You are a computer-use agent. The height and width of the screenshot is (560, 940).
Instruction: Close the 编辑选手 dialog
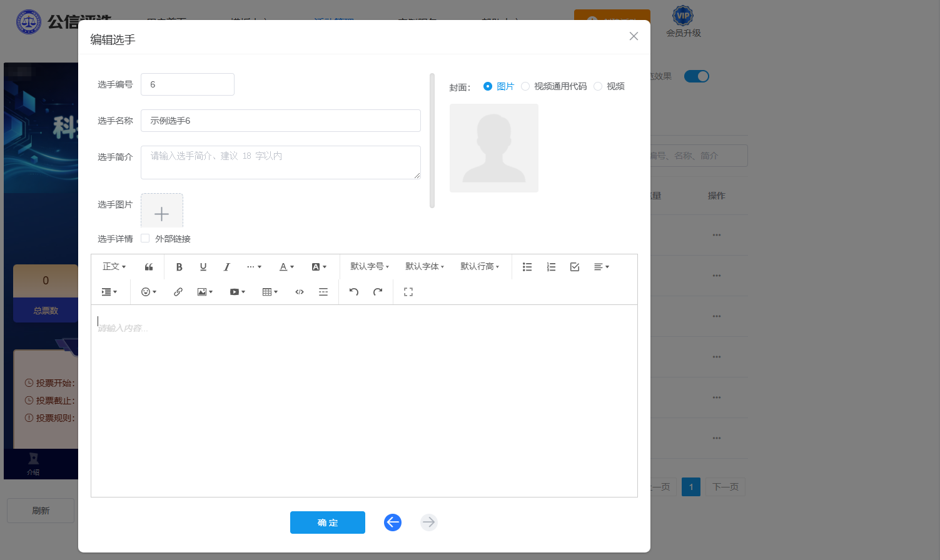click(x=634, y=36)
